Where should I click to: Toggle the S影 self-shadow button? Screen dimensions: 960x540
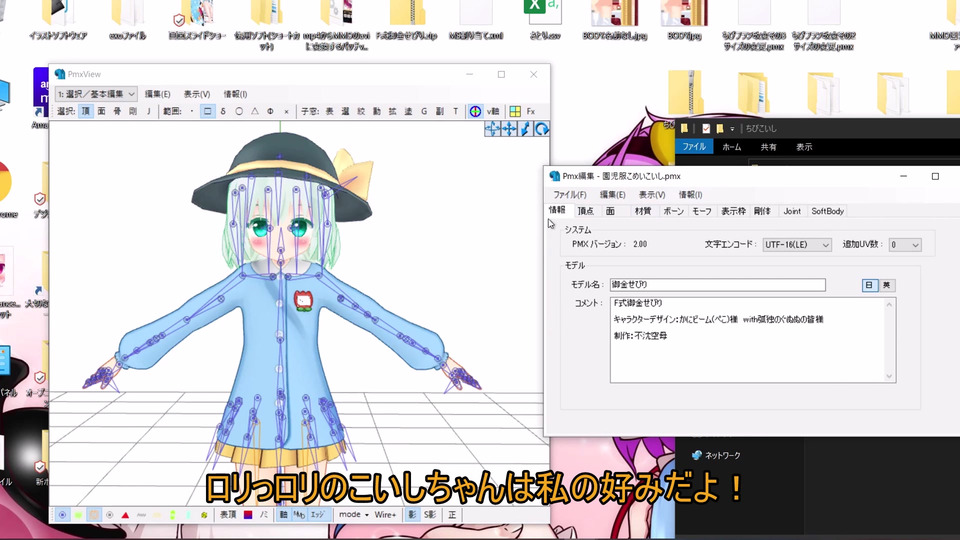(x=430, y=515)
